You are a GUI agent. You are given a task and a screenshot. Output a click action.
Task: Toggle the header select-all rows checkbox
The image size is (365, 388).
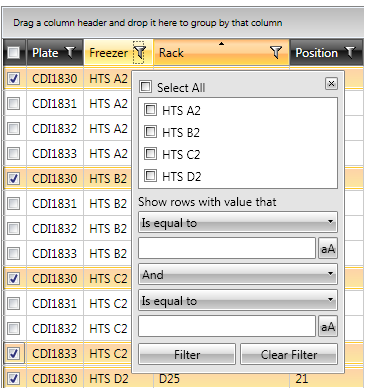pos(14,52)
